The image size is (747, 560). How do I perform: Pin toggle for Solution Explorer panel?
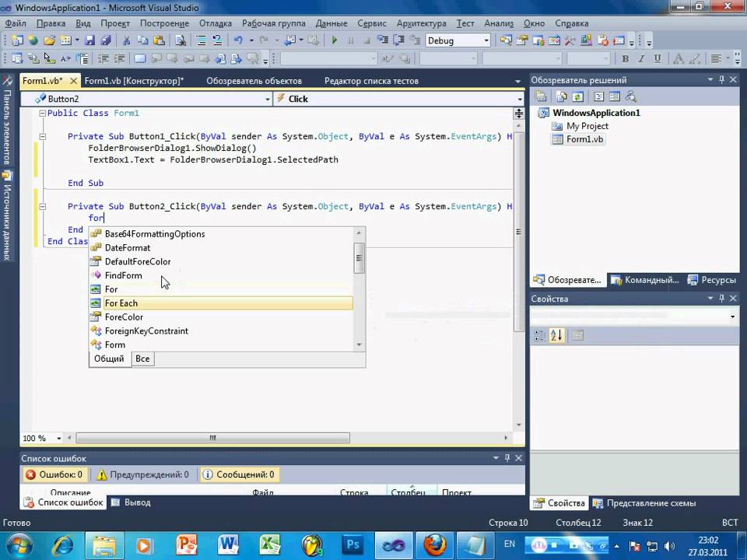tap(722, 79)
